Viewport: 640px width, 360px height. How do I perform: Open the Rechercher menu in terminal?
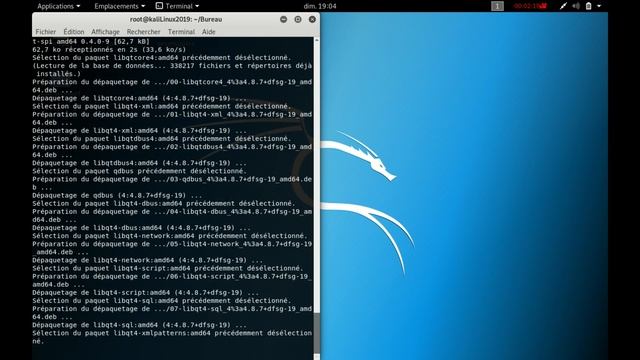click(143, 31)
